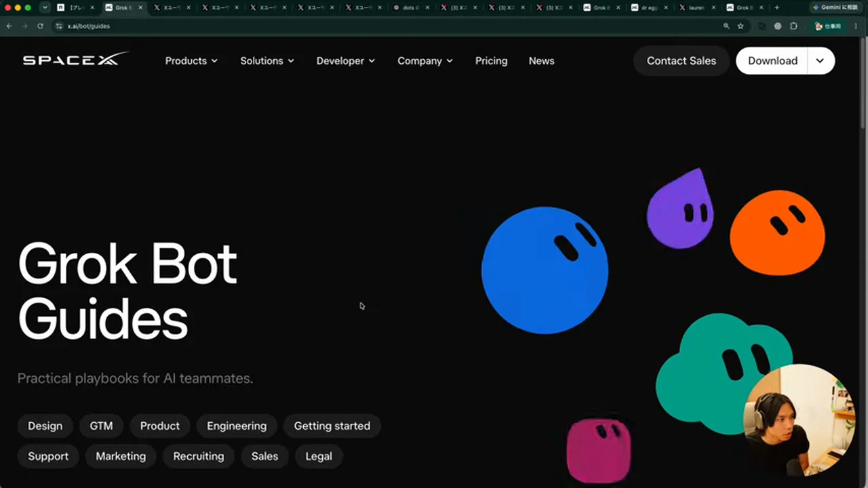Bookmark this page with the star
The width and height of the screenshot is (868, 488).
(x=741, y=26)
